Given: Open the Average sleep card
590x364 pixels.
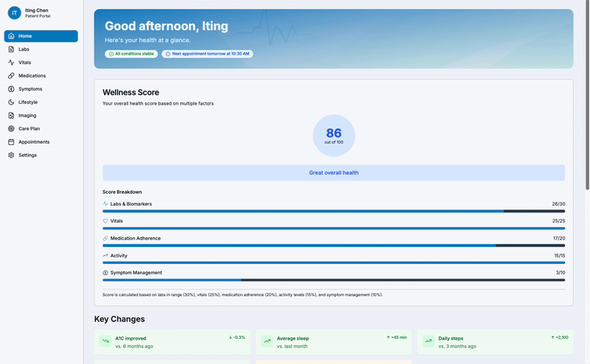Looking at the screenshot, I should [334, 342].
